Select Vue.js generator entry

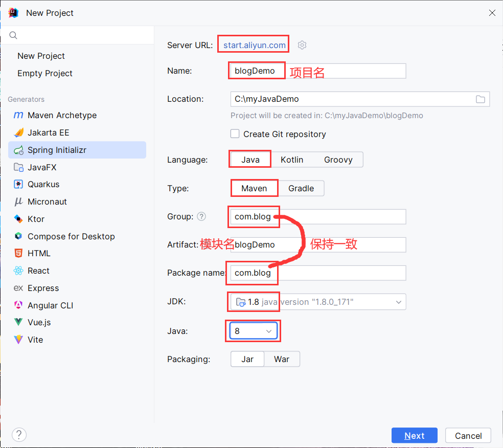click(77, 322)
